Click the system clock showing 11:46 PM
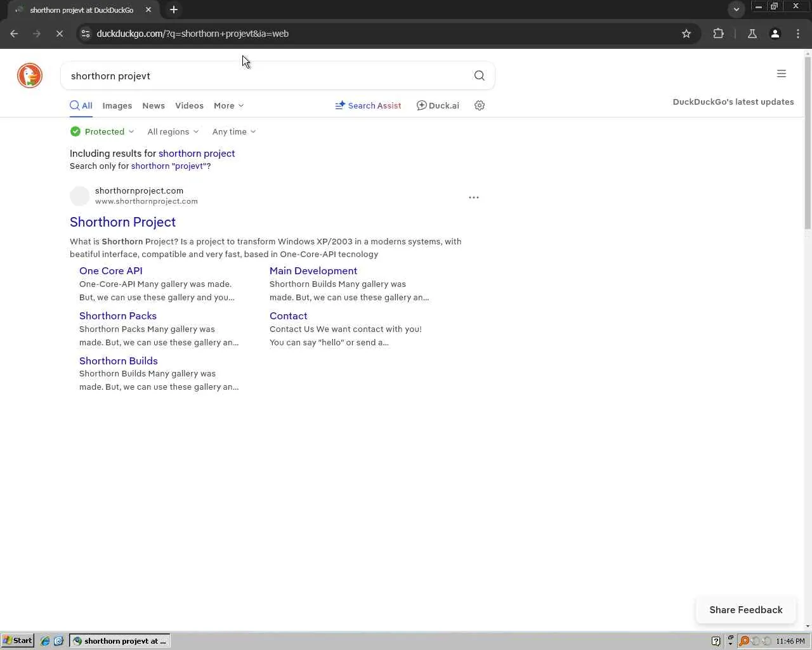812x650 pixels. coord(790,641)
